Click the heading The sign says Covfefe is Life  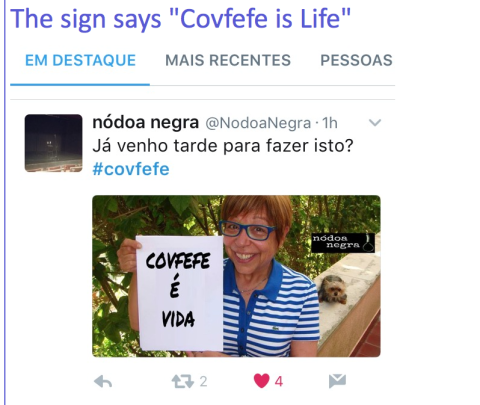180,19
